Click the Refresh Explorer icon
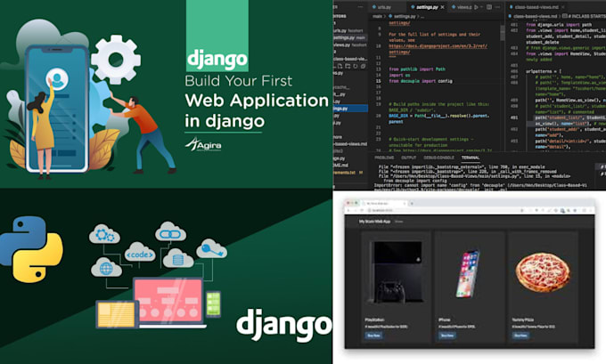 [x=356, y=66]
